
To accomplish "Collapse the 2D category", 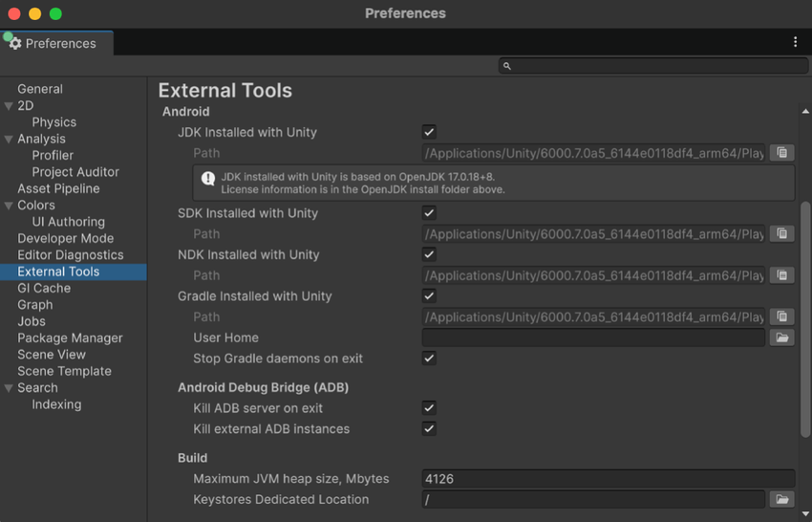I will (x=9, y=106).
